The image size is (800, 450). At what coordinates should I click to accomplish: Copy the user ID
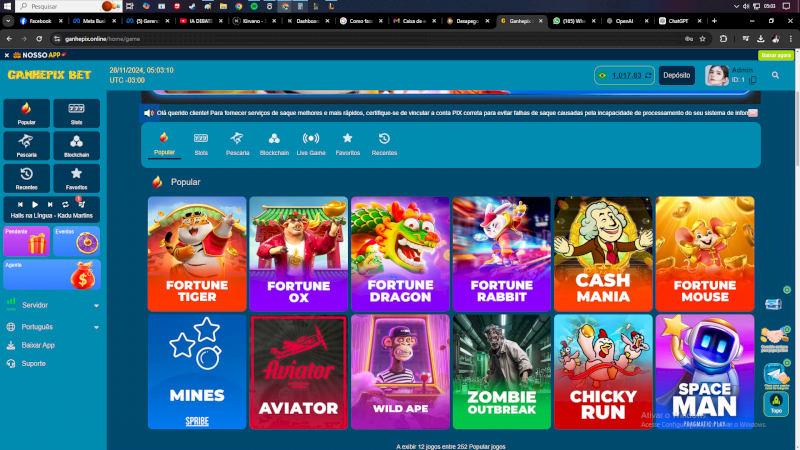[753, 80]
